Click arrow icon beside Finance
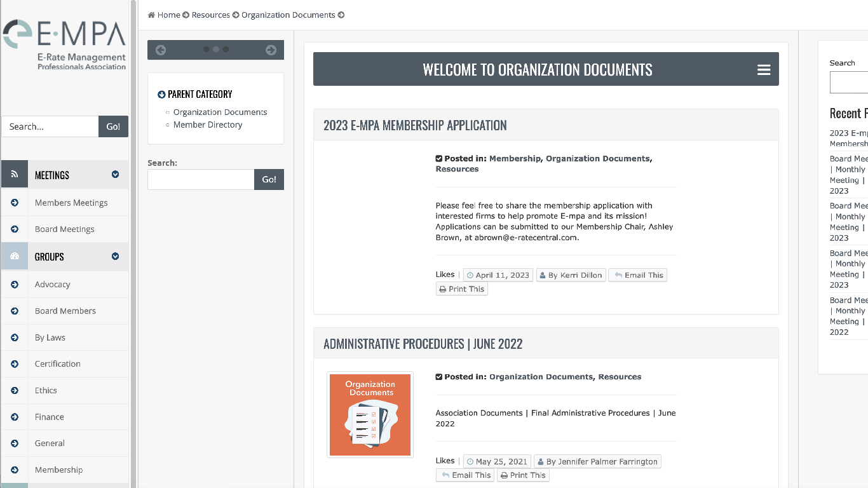The height and width of the screenshot is (488, 868). (x=15, y=417)
